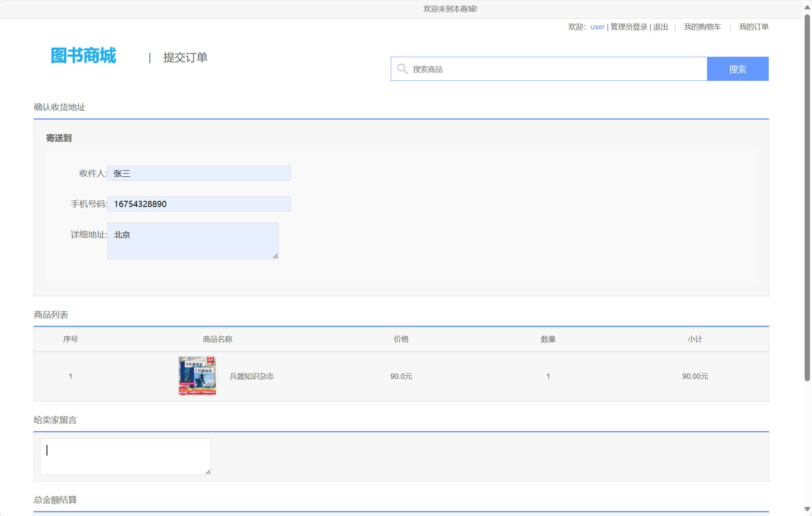
Task: Click the 详细地址 textarea showing 北京
Action: 193,240
